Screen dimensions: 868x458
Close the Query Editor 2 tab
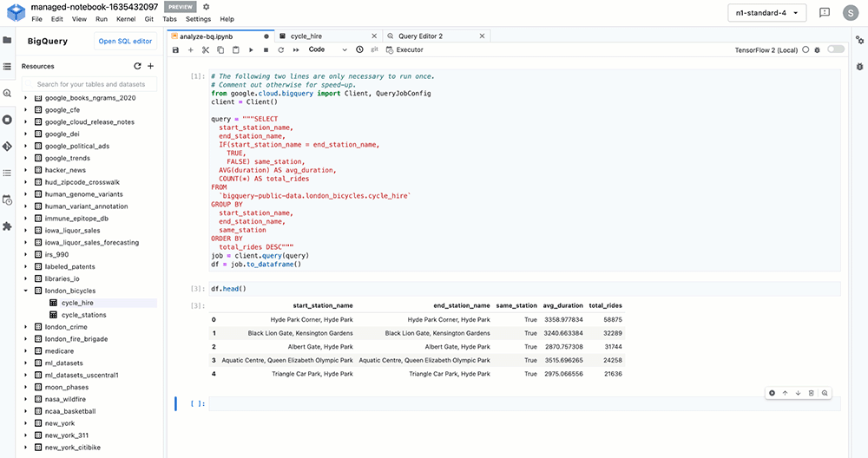pyautogui.click(x=482, y=36)
